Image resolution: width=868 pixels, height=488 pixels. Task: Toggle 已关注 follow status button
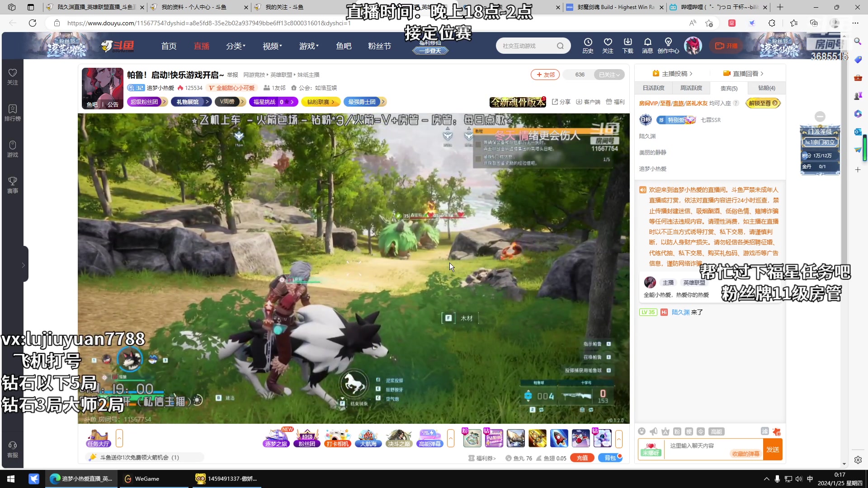click(x=609, y=75)
